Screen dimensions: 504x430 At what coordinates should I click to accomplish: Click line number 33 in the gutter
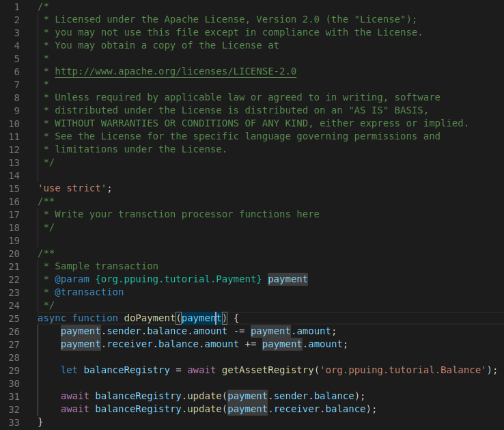[14, 422]
